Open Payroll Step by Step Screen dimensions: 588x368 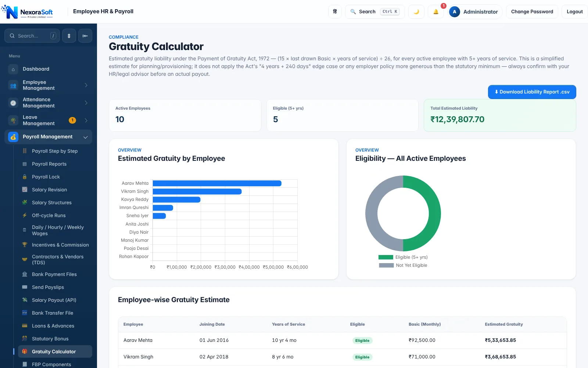pos(55,151)
